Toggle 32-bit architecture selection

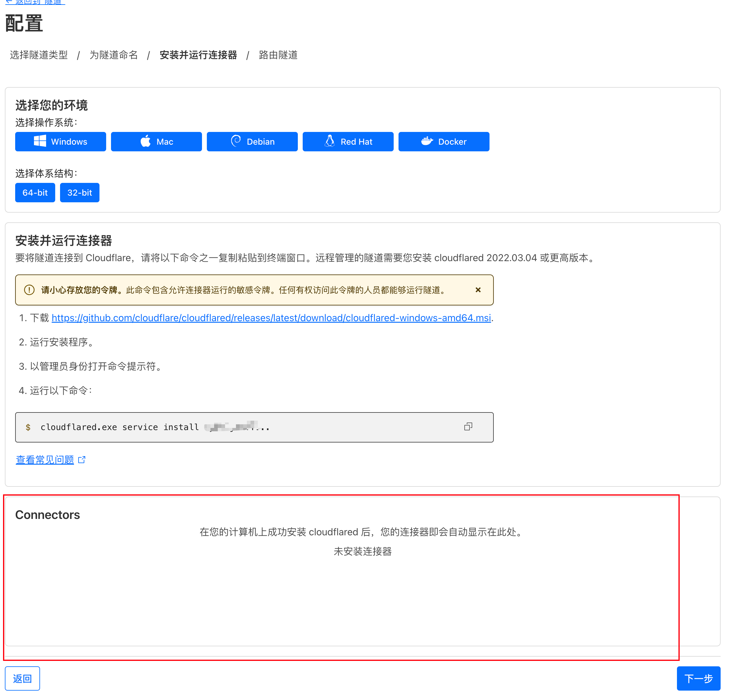tap(79, 193)
